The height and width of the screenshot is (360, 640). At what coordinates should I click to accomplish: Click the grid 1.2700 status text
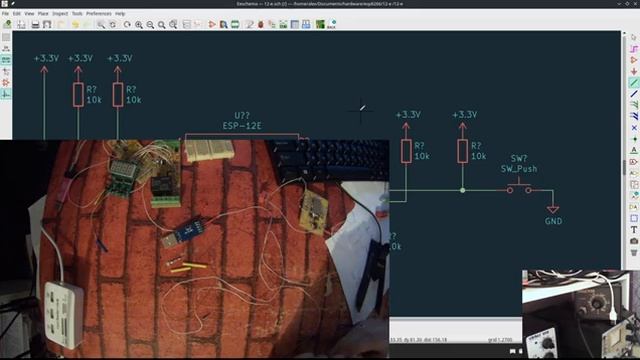pyautogui.click(x=500, y=340)
